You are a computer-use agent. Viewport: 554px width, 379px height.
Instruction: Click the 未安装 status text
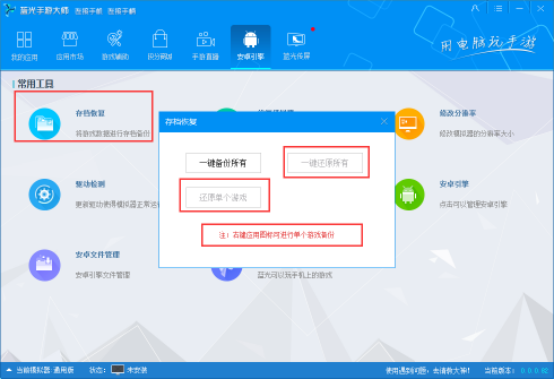click(137, 370)
